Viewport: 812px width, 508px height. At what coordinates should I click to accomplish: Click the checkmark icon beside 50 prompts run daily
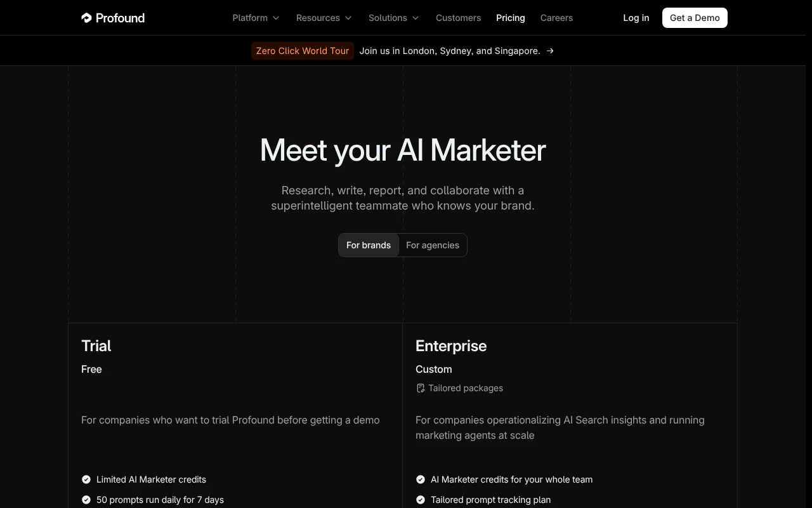[x=86, y=500]
